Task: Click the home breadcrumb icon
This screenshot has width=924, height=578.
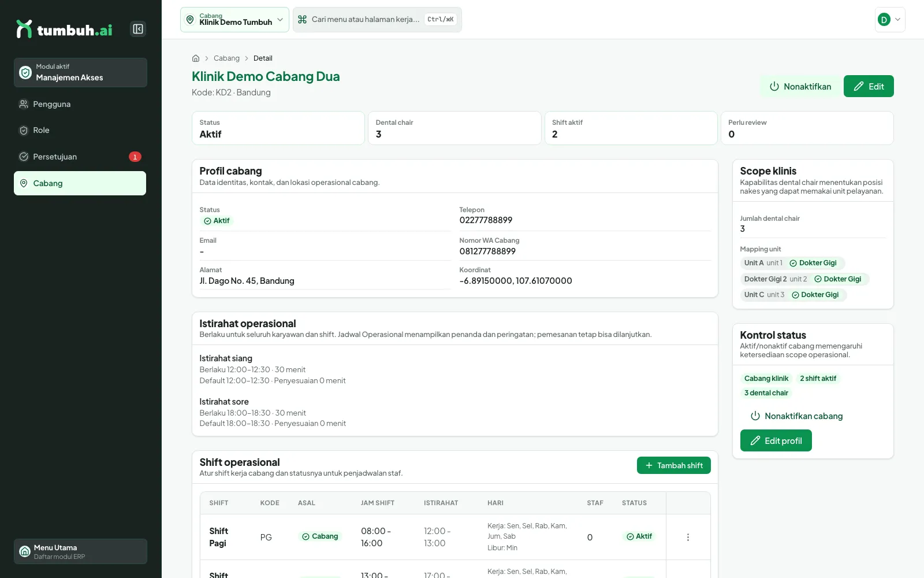Action: coord(196,58)
